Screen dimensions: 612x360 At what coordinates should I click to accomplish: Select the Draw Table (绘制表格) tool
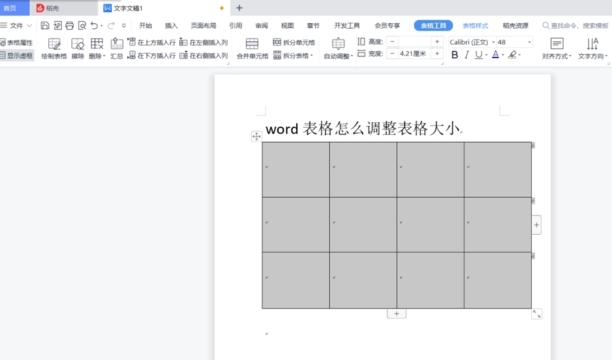pos(54,48)
